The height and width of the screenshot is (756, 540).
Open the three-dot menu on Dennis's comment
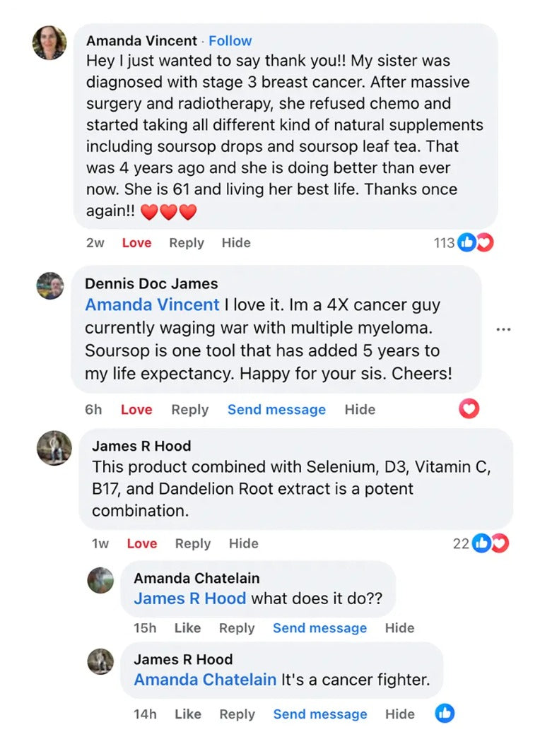[x=503, y=329]
